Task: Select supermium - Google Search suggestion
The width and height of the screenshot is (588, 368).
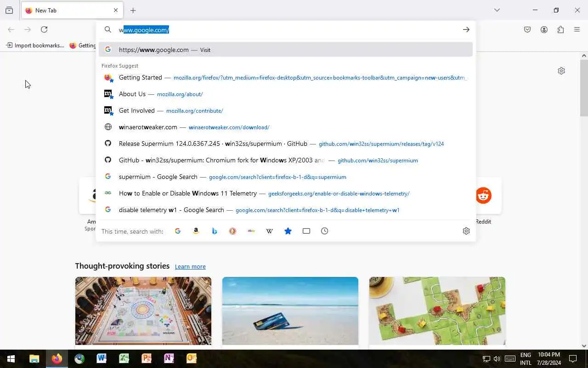Action: [286, 177]
